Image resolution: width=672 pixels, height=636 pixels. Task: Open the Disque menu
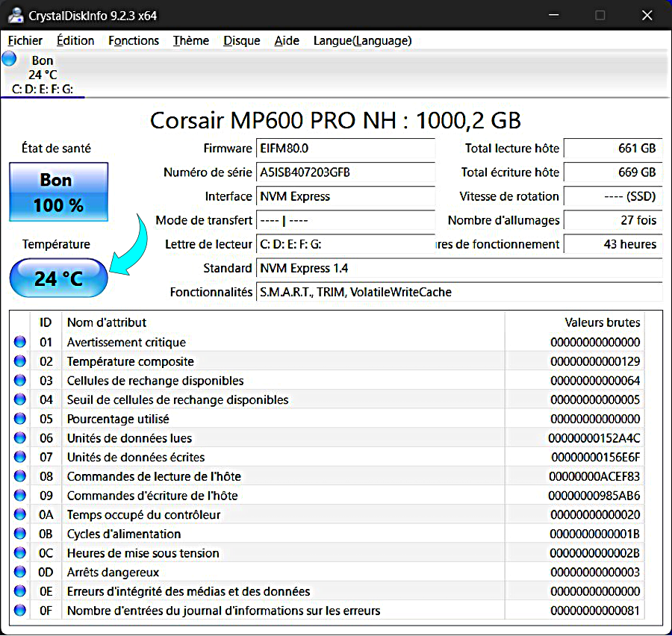(x=241, y=41)
